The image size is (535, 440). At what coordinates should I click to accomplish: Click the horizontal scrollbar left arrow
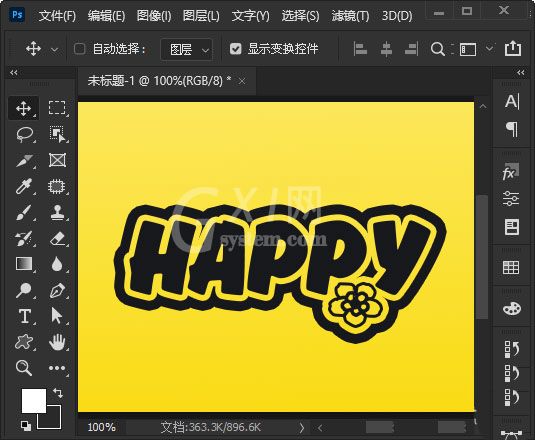[x=320, y=428]
